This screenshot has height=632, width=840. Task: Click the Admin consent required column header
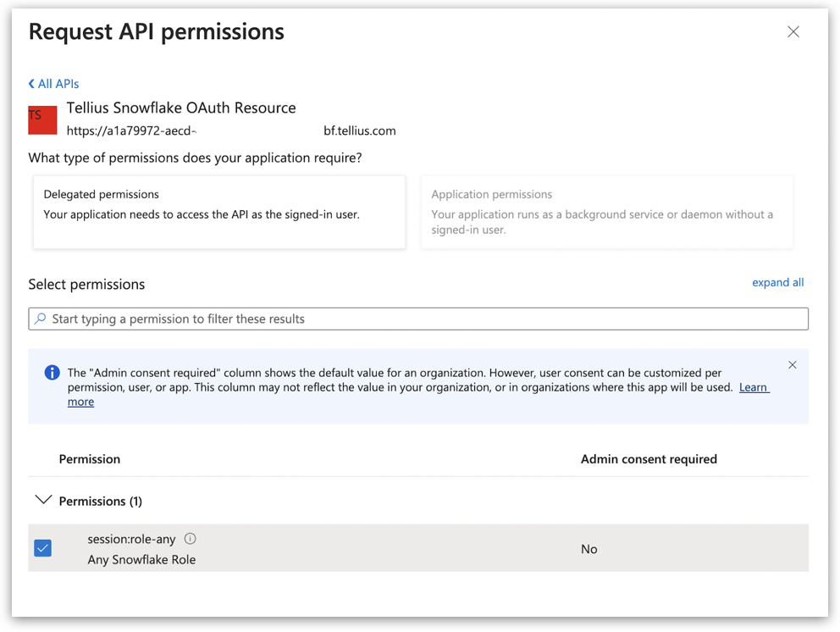(649, 459)
